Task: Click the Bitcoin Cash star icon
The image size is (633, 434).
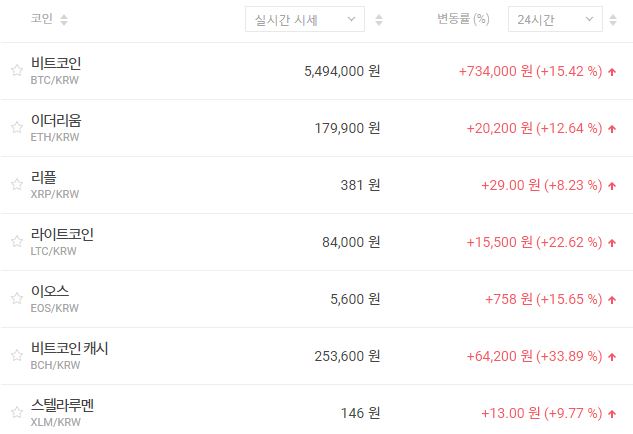Action: click(x=16, y=356)
